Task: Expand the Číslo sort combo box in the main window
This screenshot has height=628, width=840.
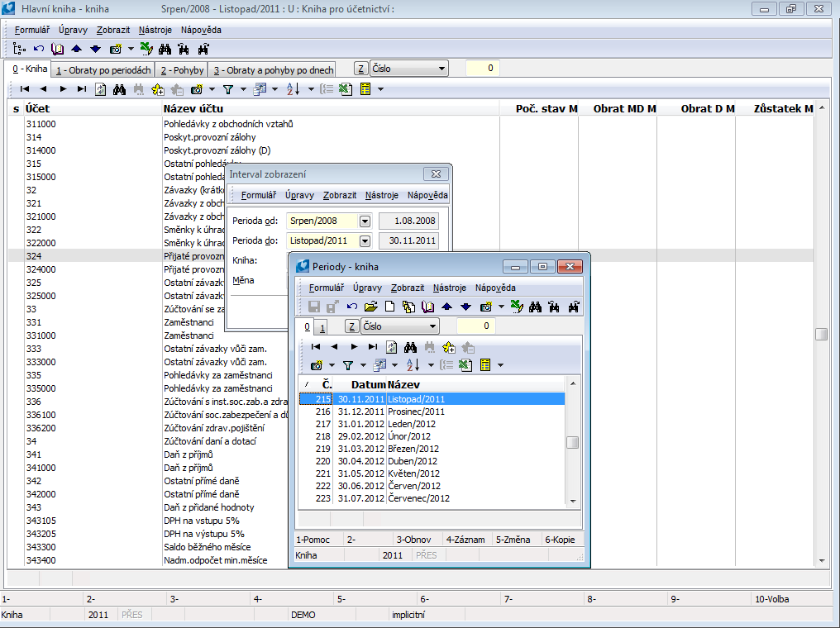Action: [x=442, y=69]
